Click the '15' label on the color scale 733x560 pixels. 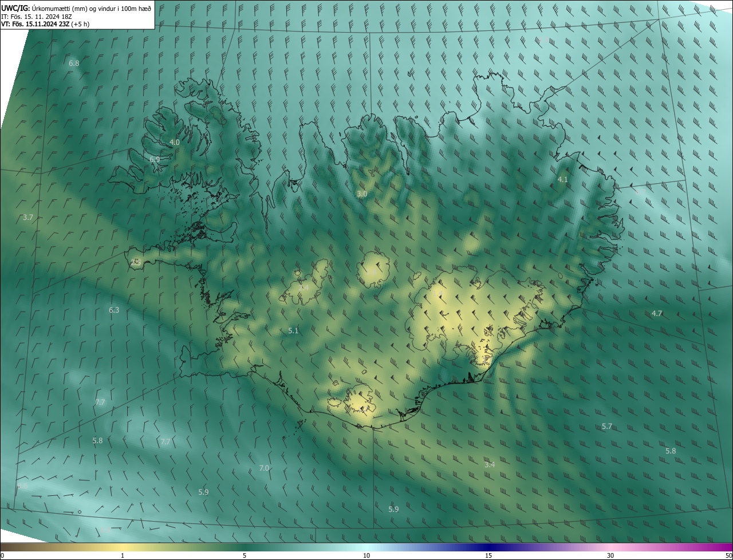488,555
